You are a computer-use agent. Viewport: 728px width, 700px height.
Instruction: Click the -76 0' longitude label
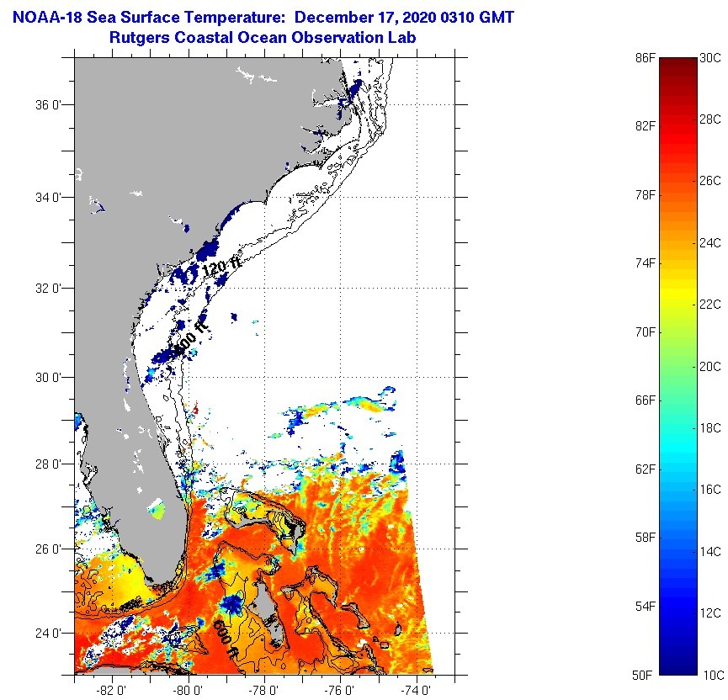point(339,690)
